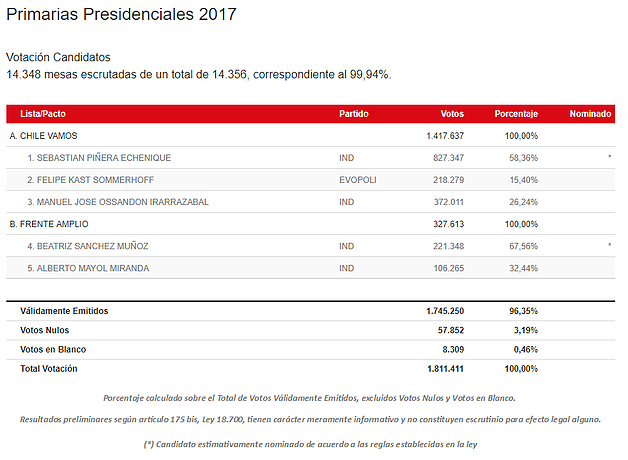Click the nominated asterisk in Piñera's row
The height and width of the screenshot is (460, 628).
pos(609,158)
